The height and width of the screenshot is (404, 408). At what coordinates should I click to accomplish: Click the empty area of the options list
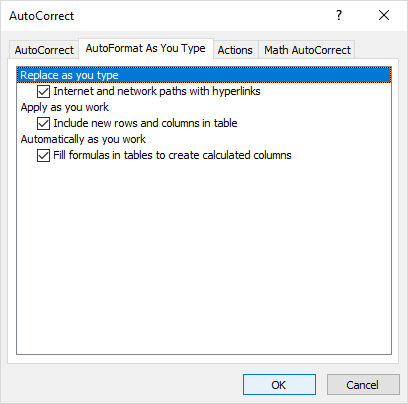(204, 257)
